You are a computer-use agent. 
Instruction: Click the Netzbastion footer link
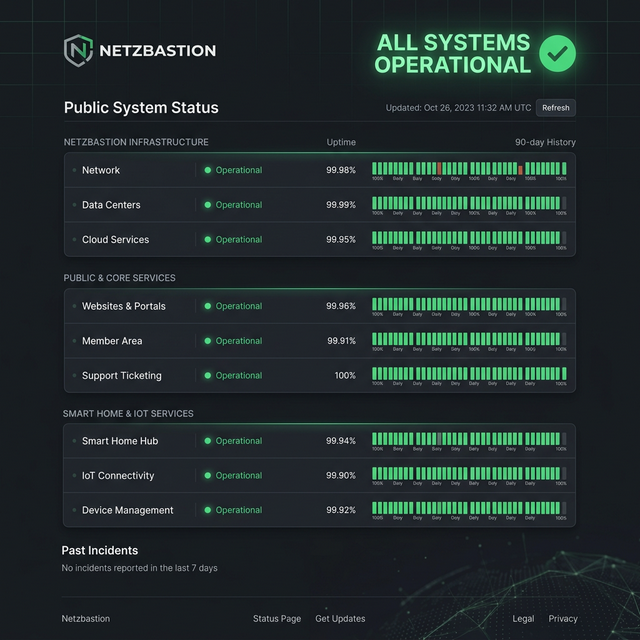(86, 619)
